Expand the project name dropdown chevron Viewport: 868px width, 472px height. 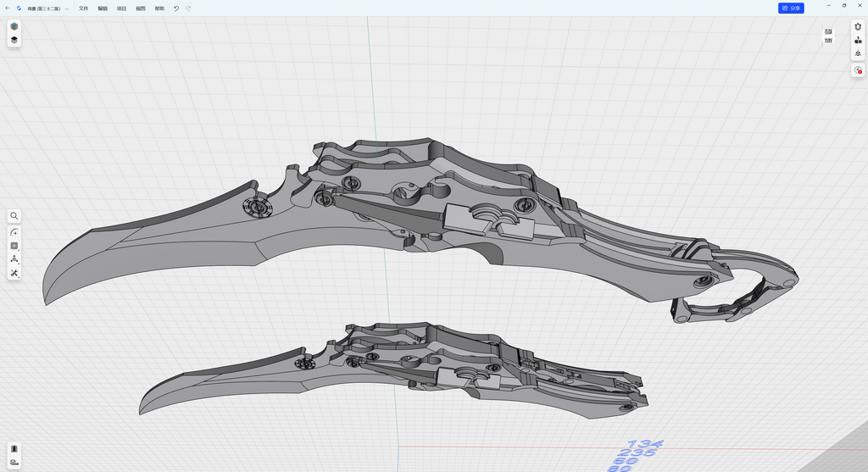pyautogui.click(x=67, y=8)
